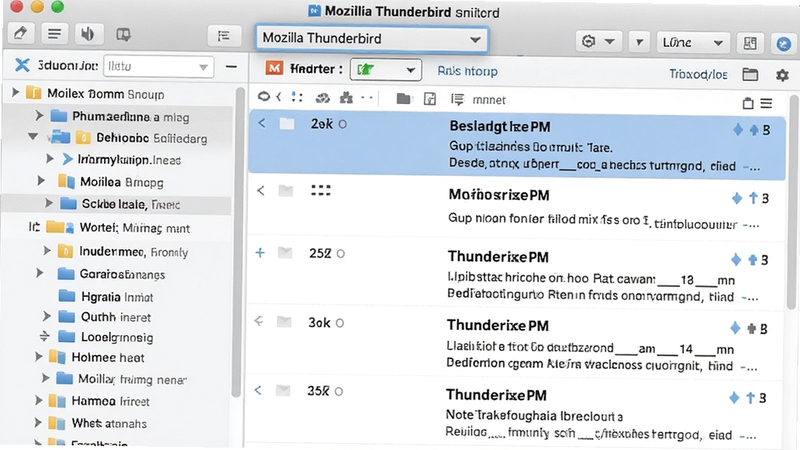The height and width of the screenshot is (450, 800).
Task: Open the Lűne dropdown
Action: [692, 42]
